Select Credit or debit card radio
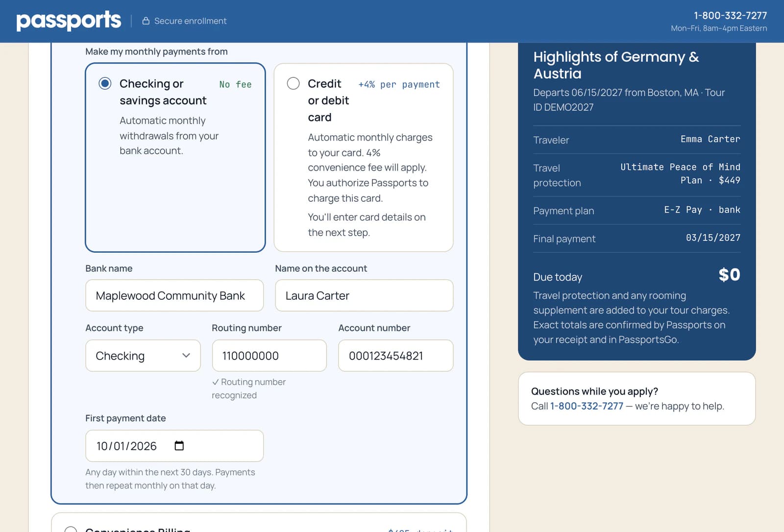The width and height of the screenshot is (784, 532). click(293, 83)
